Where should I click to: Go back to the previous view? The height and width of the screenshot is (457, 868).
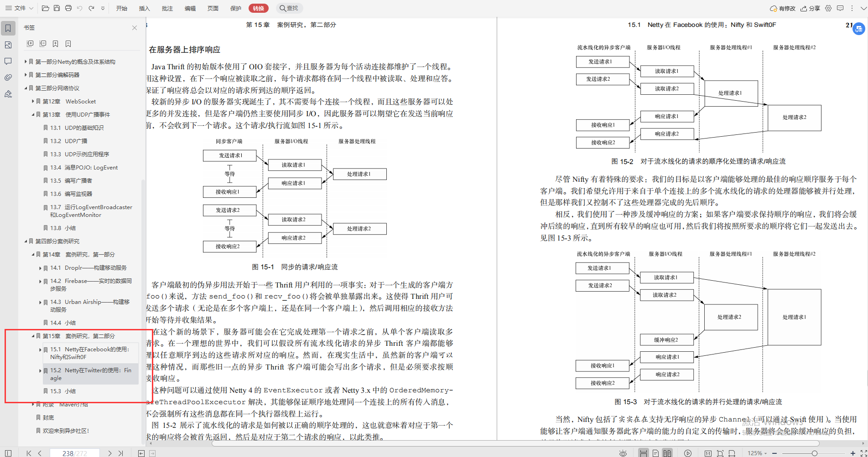(141, 453)
